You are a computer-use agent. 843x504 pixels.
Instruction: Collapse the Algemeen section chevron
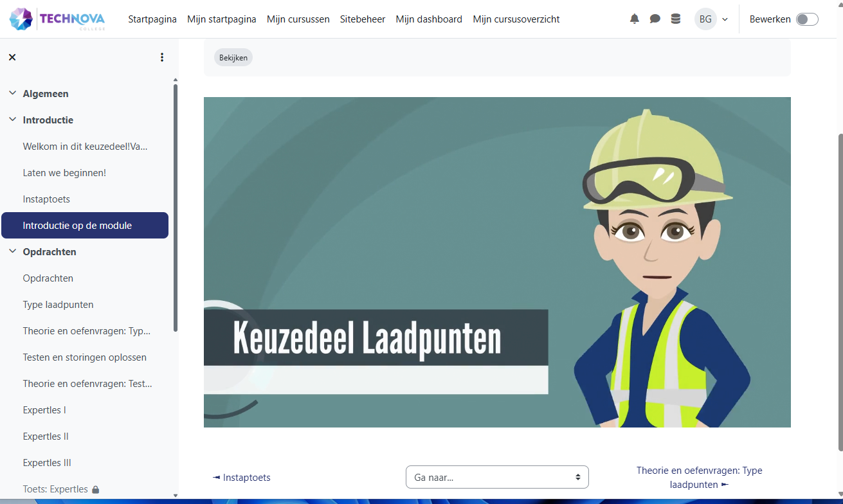(x=12, y=94)
